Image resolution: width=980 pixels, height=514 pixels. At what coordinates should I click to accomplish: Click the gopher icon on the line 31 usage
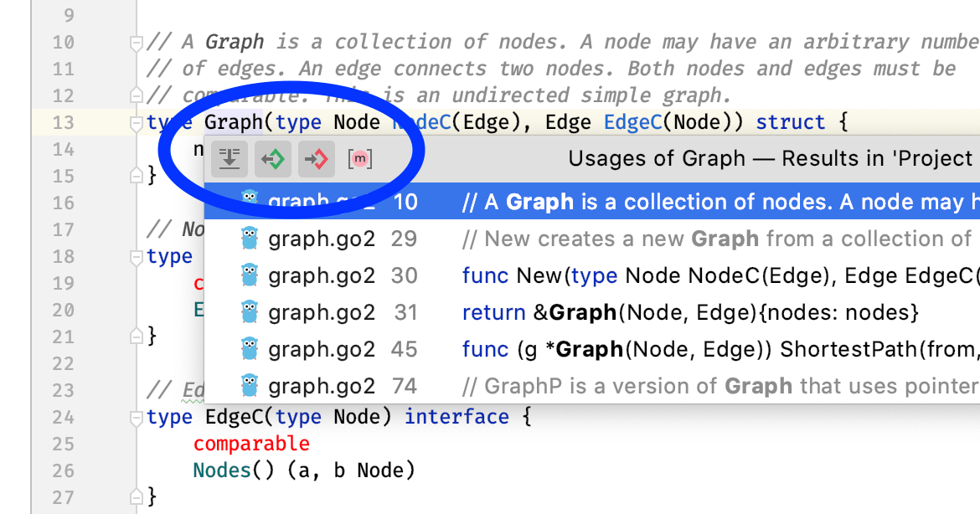[250, 312]
